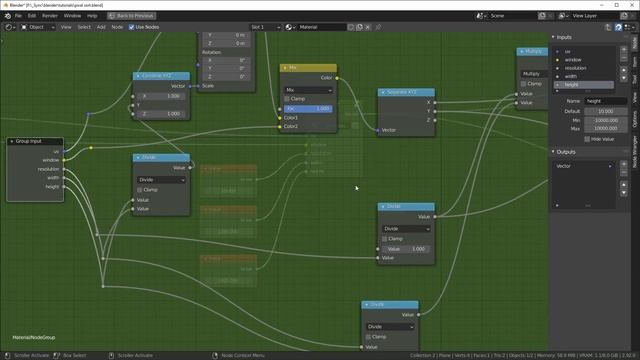Adjust the Mix node Fac slider
Image resolution: width=640 pixels, height=360 pixels.
[308, 109]
